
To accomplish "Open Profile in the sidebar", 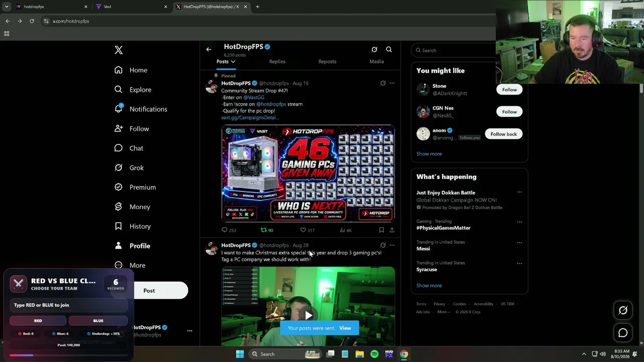I will (132, 246).
